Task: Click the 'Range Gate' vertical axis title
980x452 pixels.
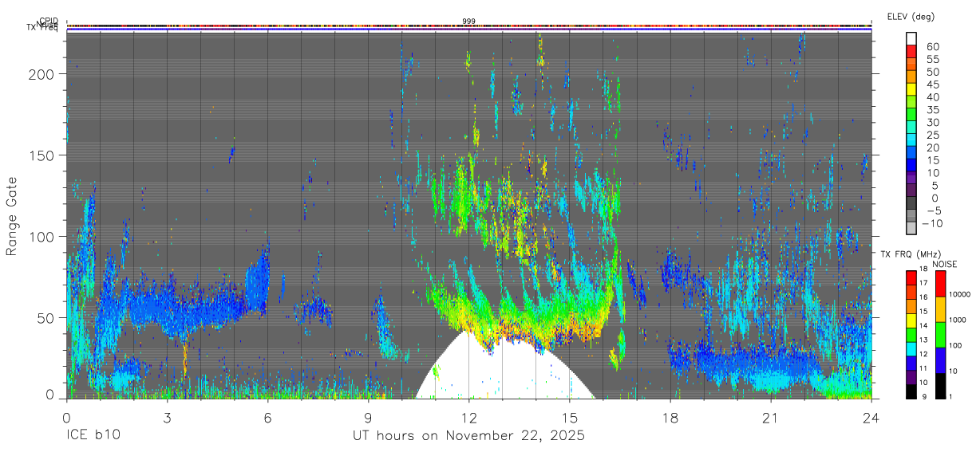Action: (x=12, y=216)
